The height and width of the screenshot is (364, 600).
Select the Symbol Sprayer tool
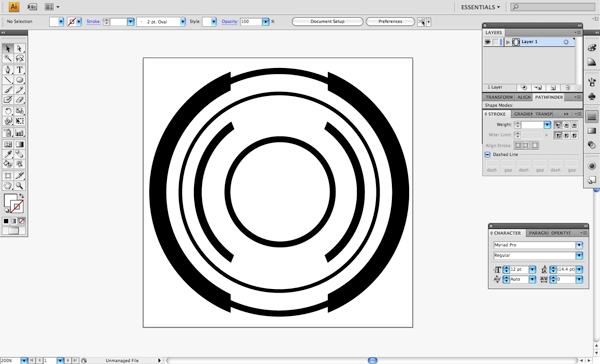coord(8,133)
